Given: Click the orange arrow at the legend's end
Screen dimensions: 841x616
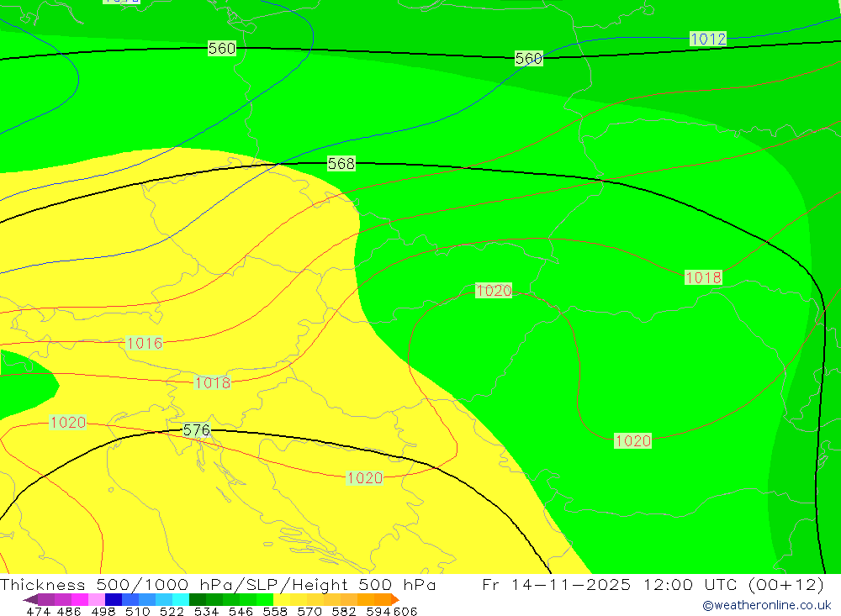Looking at the screenshot, I should point(395,599).
